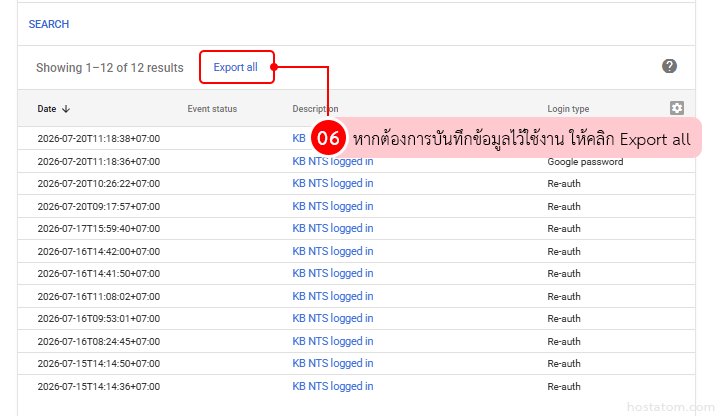Screen dimensions: 720x416
Task: Open KB NTS logged in link at 14:14:50
Action: click(333, 363)
